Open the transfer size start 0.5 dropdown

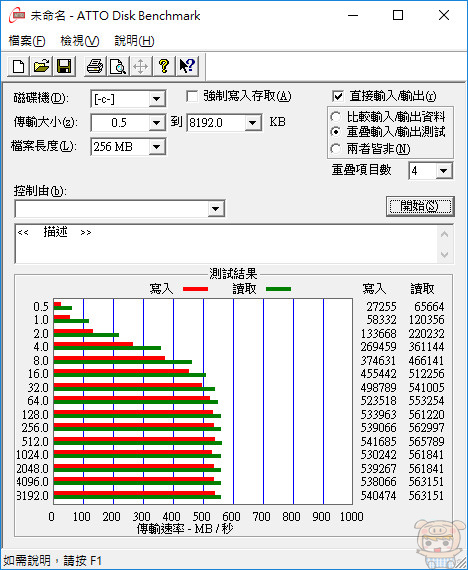pos(157,123)
